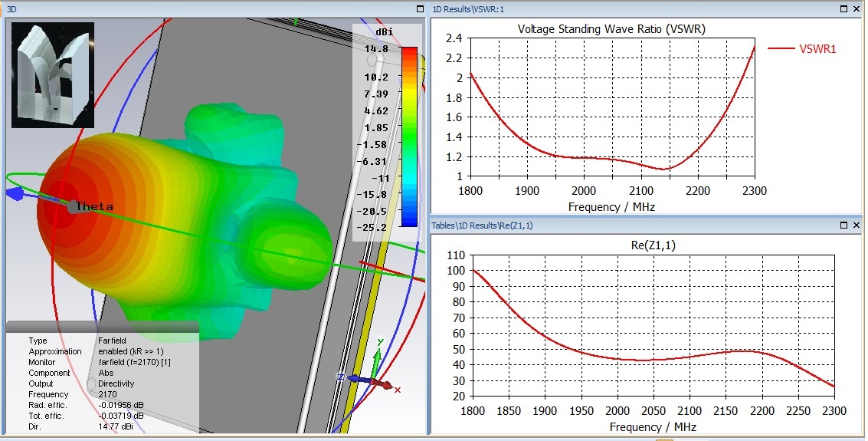Screen dimensions: 868x441
Task: Click the 'Abs' component value
Action: click(106, 373)
